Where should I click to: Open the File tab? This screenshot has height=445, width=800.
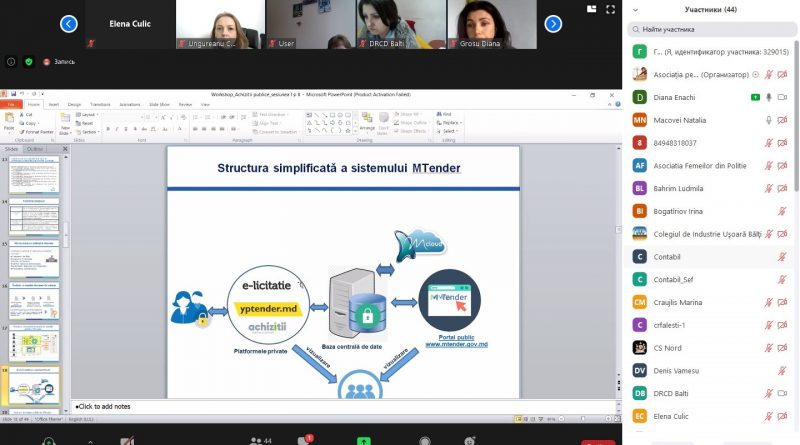[11, 105]
